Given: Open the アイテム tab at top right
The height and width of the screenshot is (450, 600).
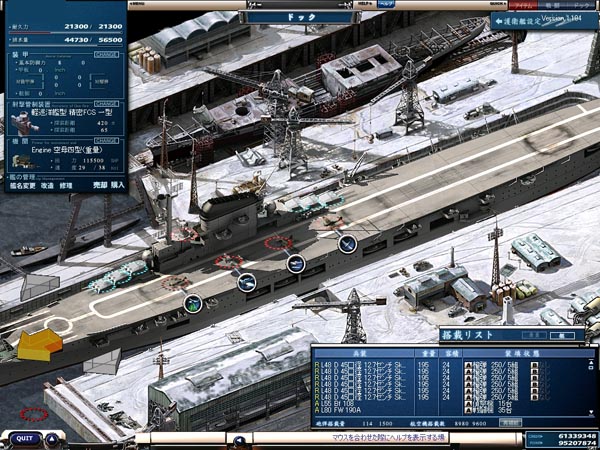Looking at the screenshot, I should [522, 5].
